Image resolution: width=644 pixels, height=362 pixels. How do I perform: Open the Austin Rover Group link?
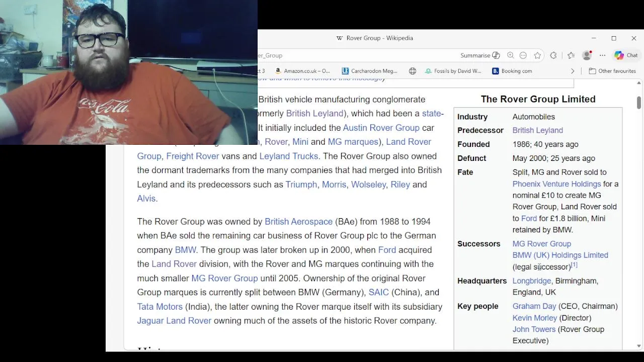pyautogui.click(x=381, y=128)
